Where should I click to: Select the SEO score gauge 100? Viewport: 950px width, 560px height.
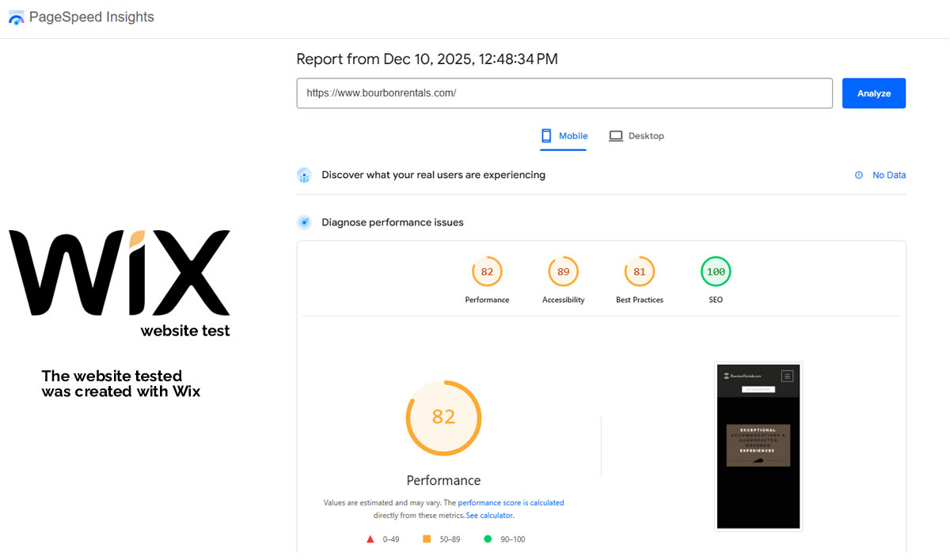(716, 272)
